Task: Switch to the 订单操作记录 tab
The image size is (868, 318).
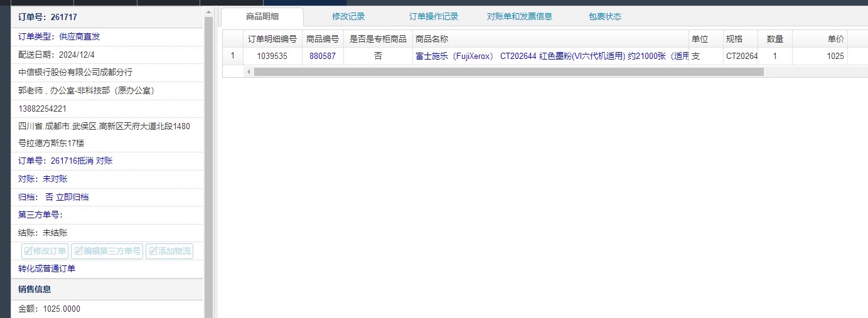Action: click(x=434, y=17)
